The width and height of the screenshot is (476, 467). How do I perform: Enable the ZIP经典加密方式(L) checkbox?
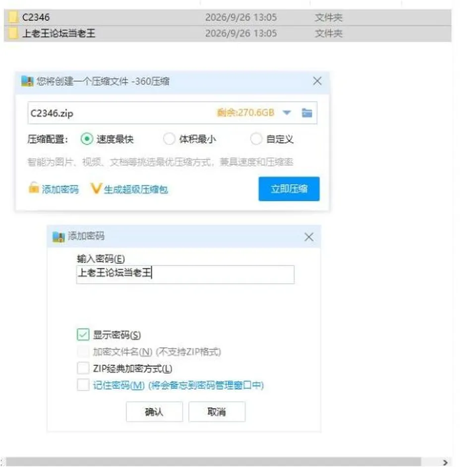83,368
